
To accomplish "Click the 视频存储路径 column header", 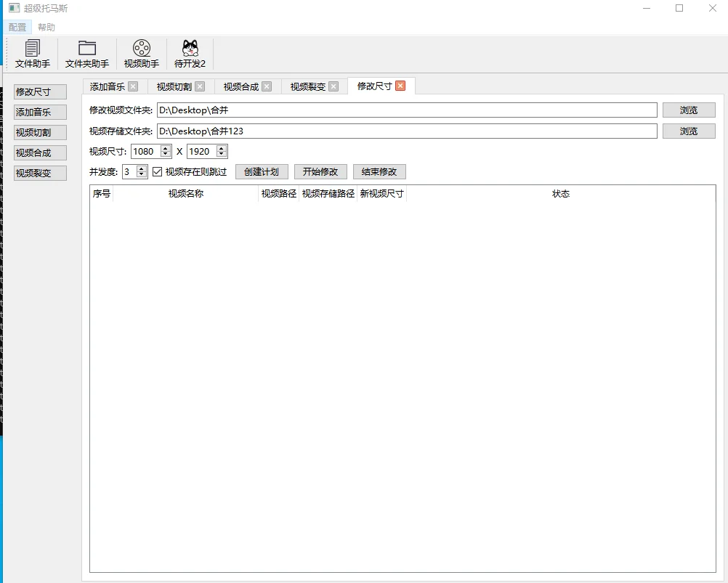I will [x=328, y=194].
